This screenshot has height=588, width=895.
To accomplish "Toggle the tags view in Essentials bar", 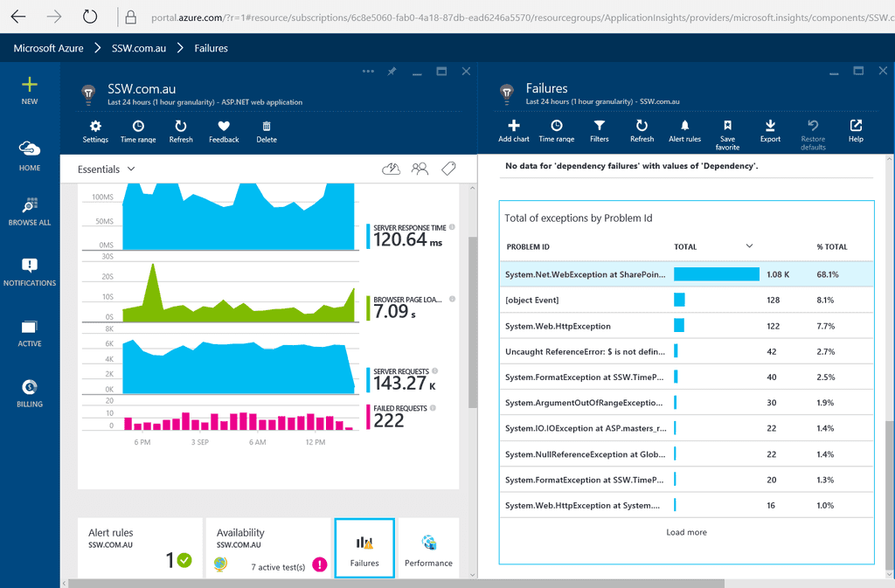I will tap(448, 168).
